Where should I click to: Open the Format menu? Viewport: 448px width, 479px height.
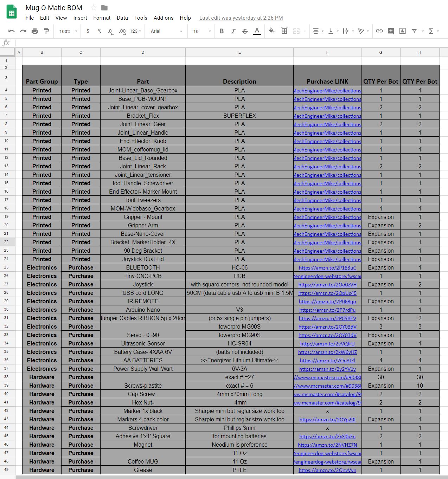[102, 18]
